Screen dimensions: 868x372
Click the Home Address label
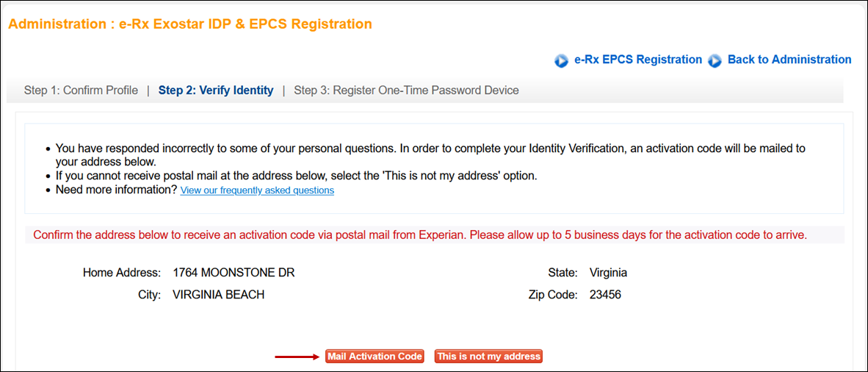[121, 273]
